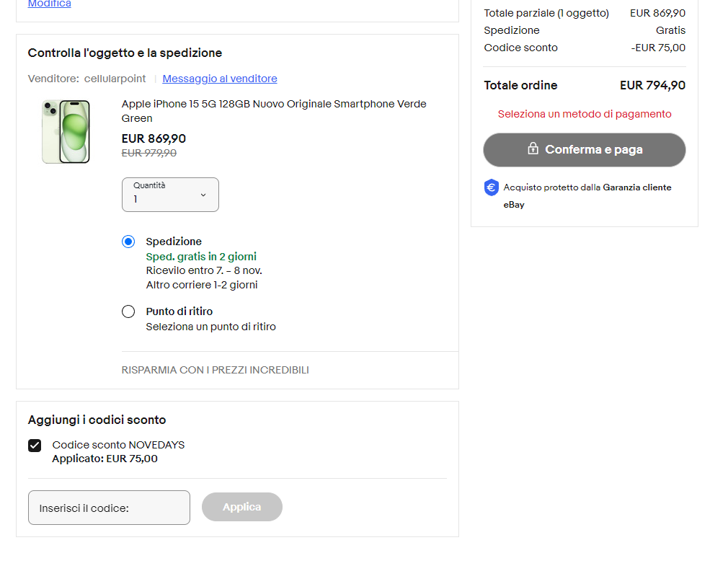Click the iPhone 15 product title
Image resolution: width=728 pixels, height=566 pixels.
[274, 111]
